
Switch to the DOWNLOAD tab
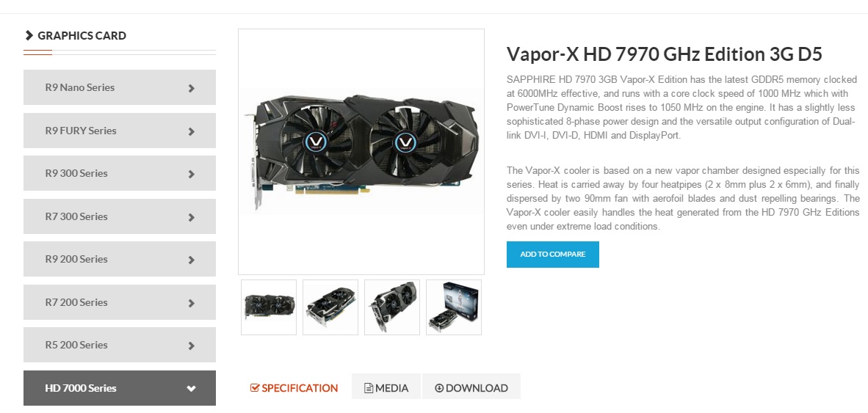[x=471, y=387]
